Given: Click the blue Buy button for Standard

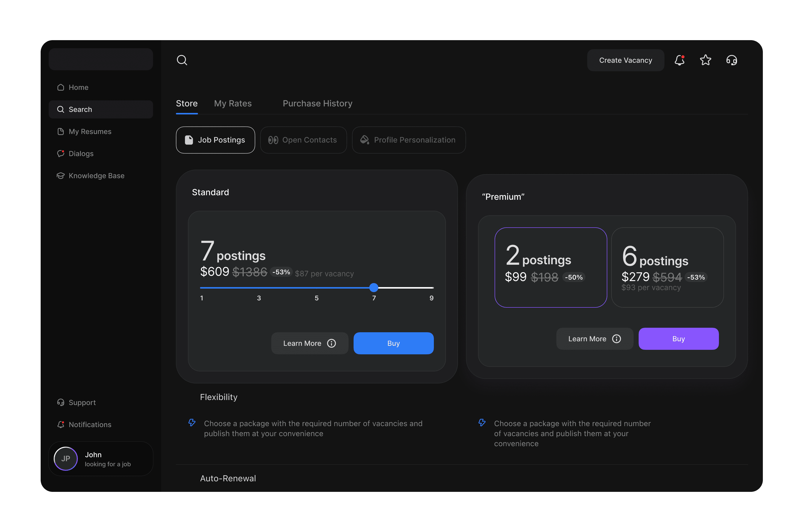Looking at the screenshot, I should (393, 343).
